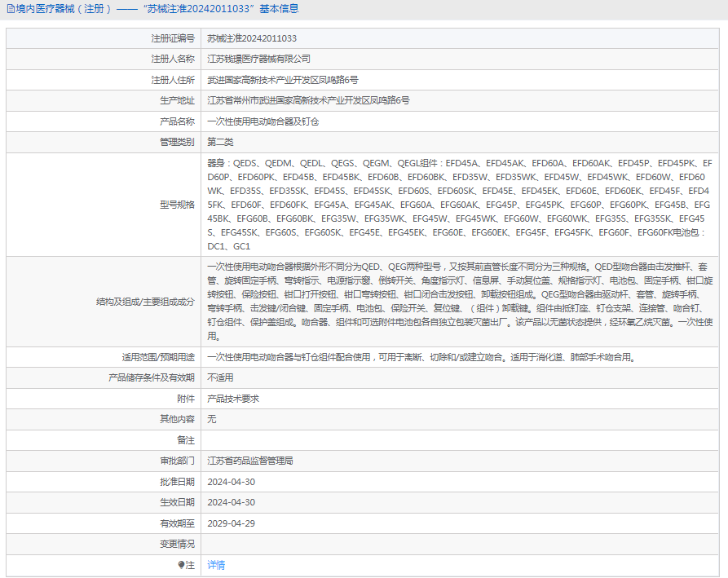
Task: Click the 变更情况 label
Action: click(177, 544)
